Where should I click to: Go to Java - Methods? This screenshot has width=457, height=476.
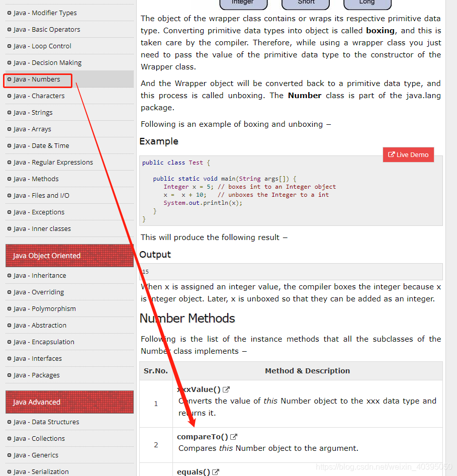tap(36, 179)
